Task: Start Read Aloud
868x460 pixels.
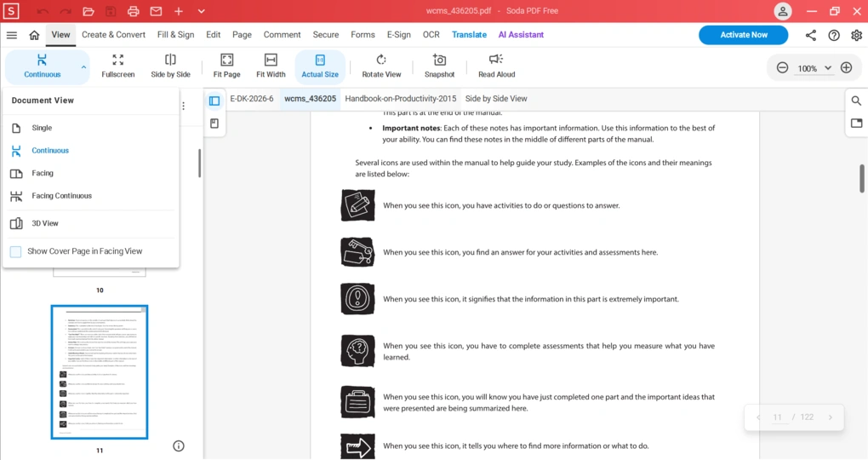Action: click(x=497, y=66)
